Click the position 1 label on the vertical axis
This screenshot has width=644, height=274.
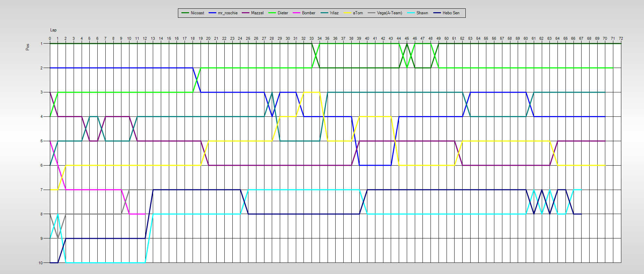[x=42, y=44]
